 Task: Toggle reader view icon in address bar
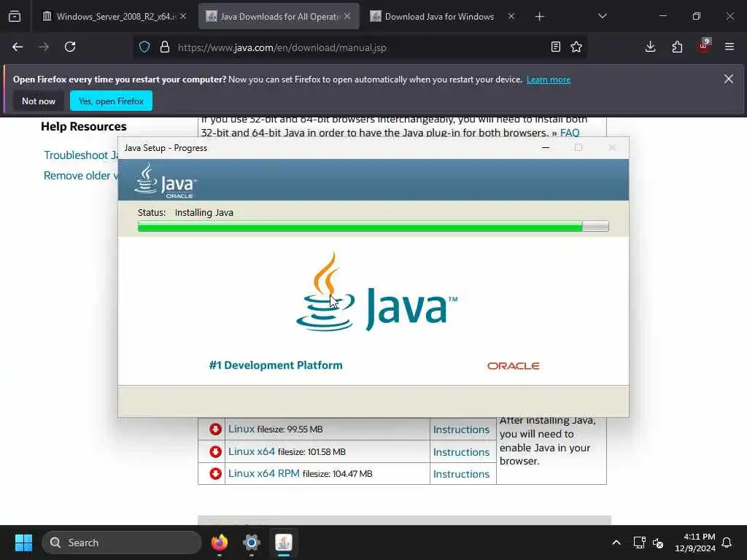pyautogui.click(x=555, y=47)
